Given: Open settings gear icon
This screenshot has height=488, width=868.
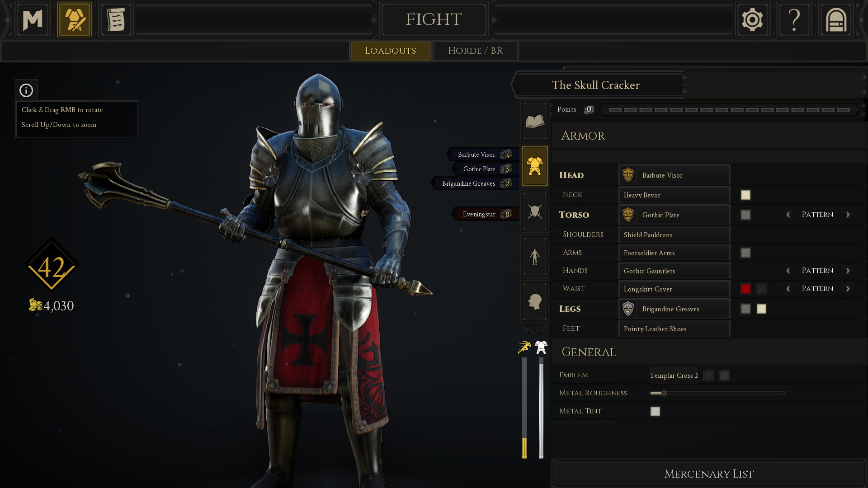Looking at the screenshot, I should [752, 19].
